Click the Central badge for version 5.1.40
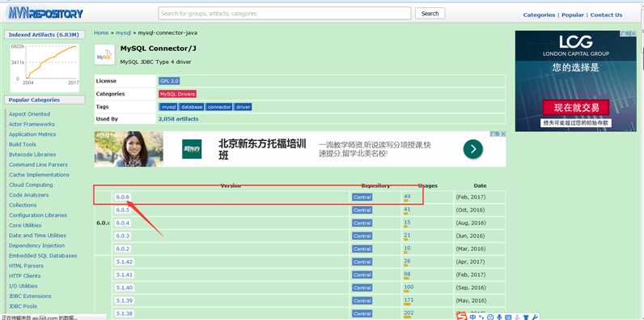The height and width of the screenshot is (320, 644). tap(362, 288)
